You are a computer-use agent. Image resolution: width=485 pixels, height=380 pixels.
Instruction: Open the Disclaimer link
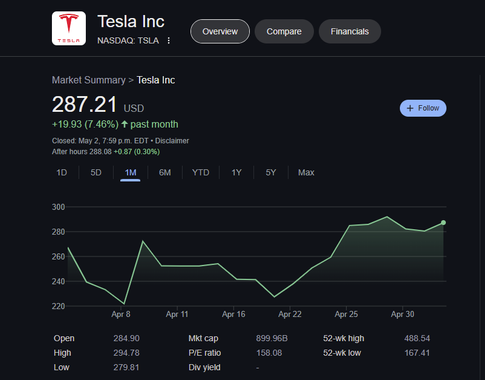172,141
